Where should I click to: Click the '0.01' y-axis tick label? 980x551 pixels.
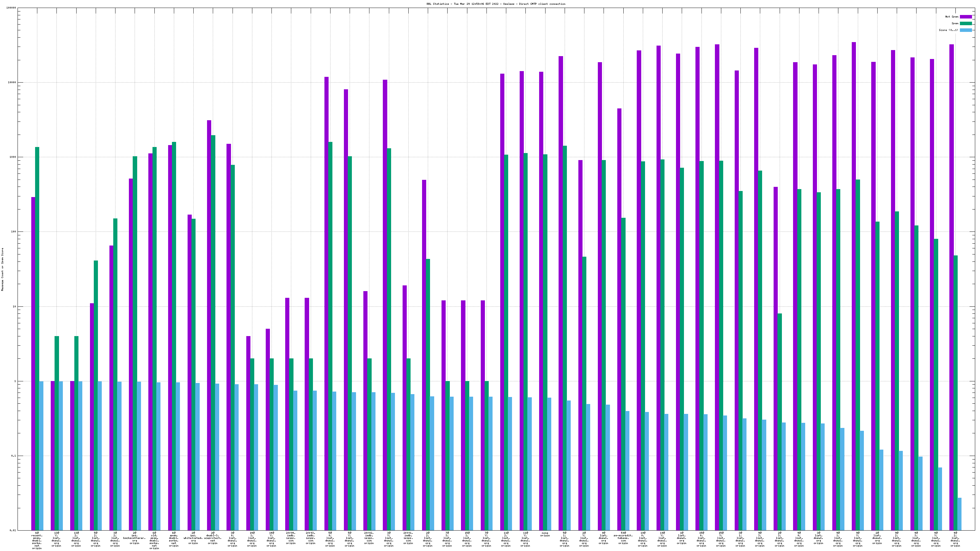tap(12, 531)
